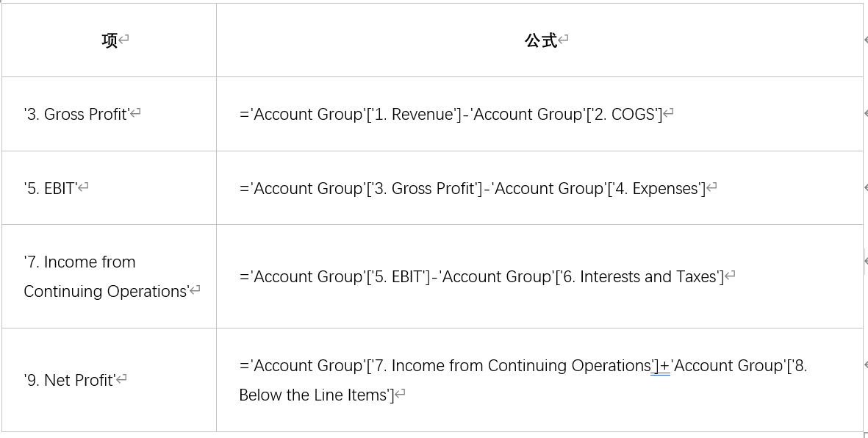Click paragraph mark after 'Interests and Taxes' formula
The width and height of the screenshot is (868, 438).
point(730,276)
